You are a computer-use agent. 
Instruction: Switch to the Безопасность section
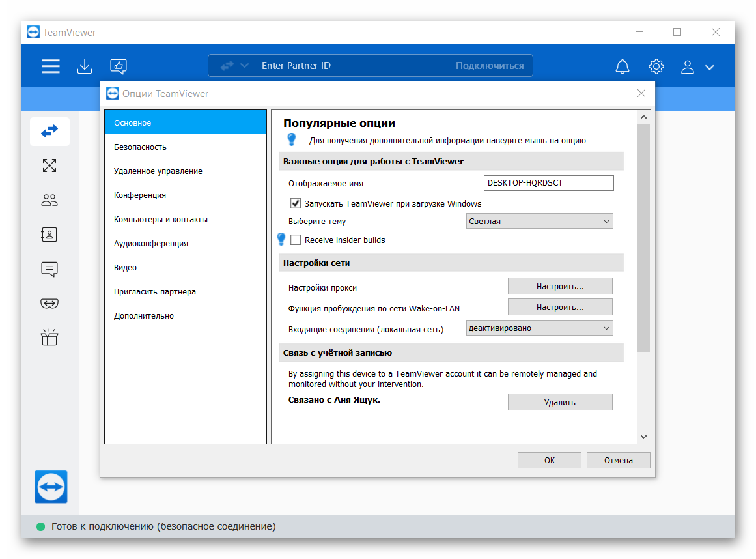click(140, 147)
